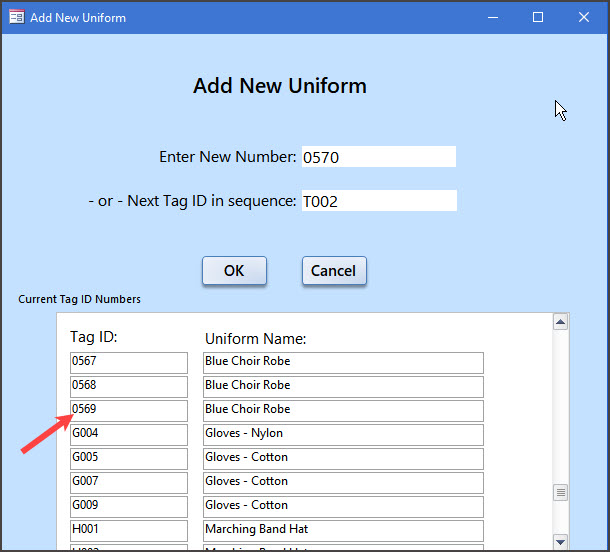Select Tag ID G007 field
Image resolution: width=610 pixels, height=552 pixels.
click(129, 482)
